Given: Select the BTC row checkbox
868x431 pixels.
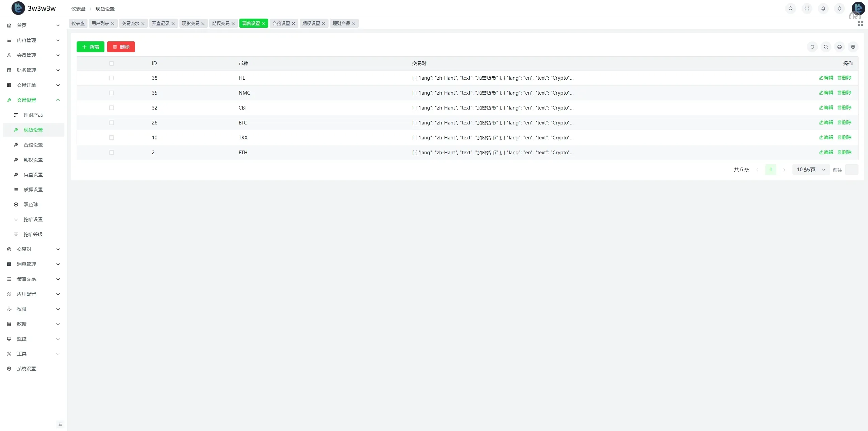Looking at the screenshot, I should click(112, 123).
